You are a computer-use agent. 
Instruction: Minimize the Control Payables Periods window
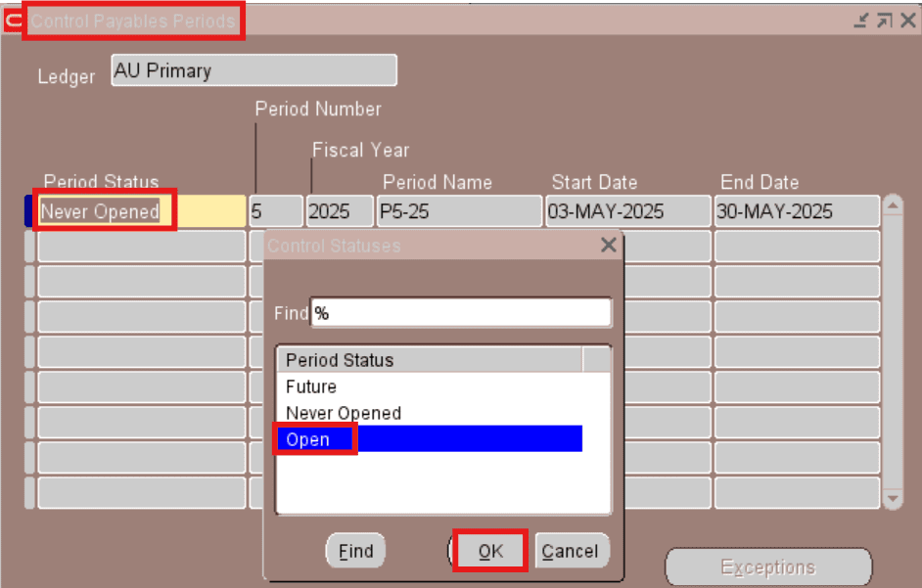coord(861,21)
